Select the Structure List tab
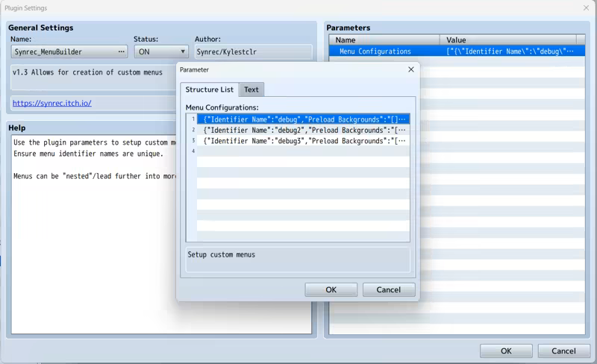Screen dimensions: 597x364 [209, 90]
